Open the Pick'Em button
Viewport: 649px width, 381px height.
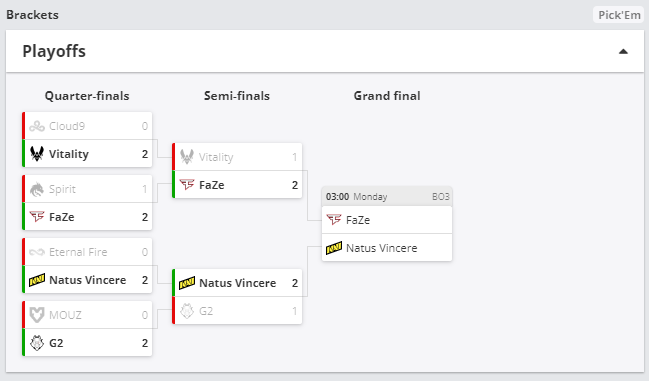point(619,15)
